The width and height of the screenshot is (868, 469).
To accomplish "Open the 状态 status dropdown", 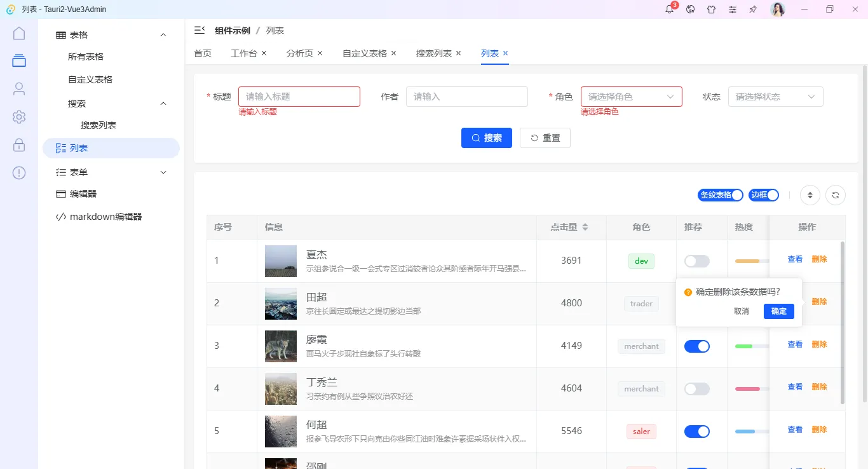I will pos(775,96).
